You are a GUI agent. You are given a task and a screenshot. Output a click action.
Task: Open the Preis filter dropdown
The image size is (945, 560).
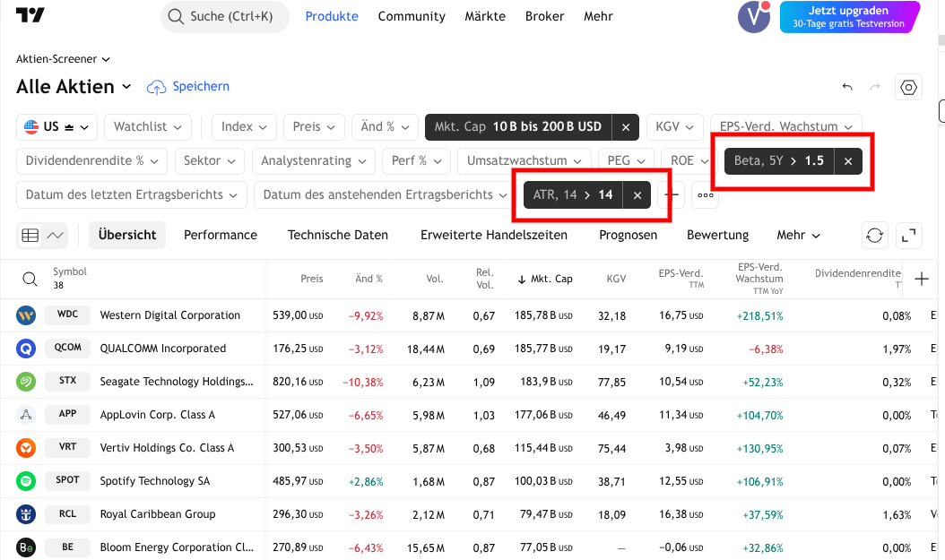coord(314,127)
